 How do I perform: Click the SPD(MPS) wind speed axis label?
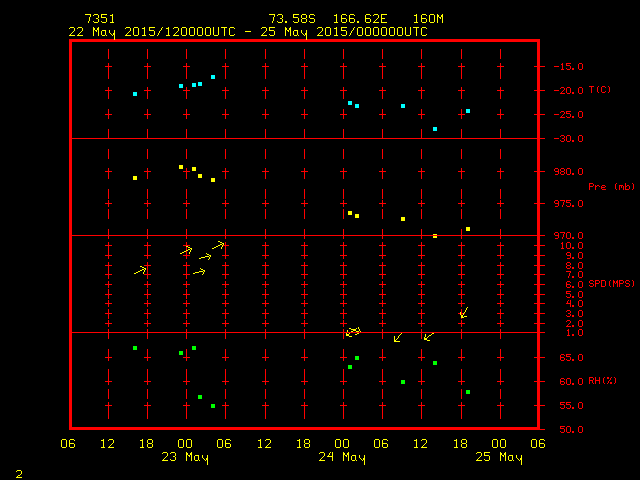click(x=611, y=284)
